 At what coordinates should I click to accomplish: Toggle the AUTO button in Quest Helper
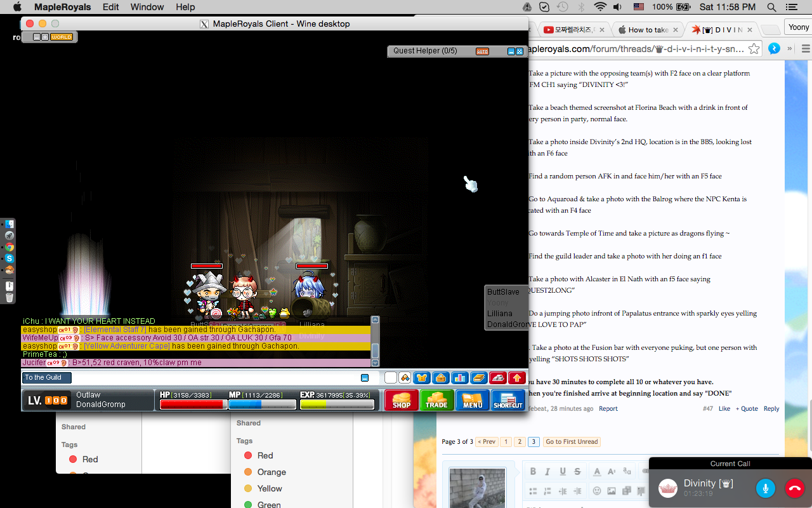coord(482,51)
